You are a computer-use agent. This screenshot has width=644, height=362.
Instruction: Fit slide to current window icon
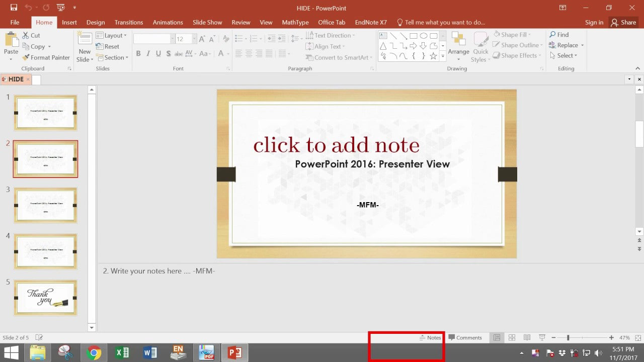click(x=638, y=338)
